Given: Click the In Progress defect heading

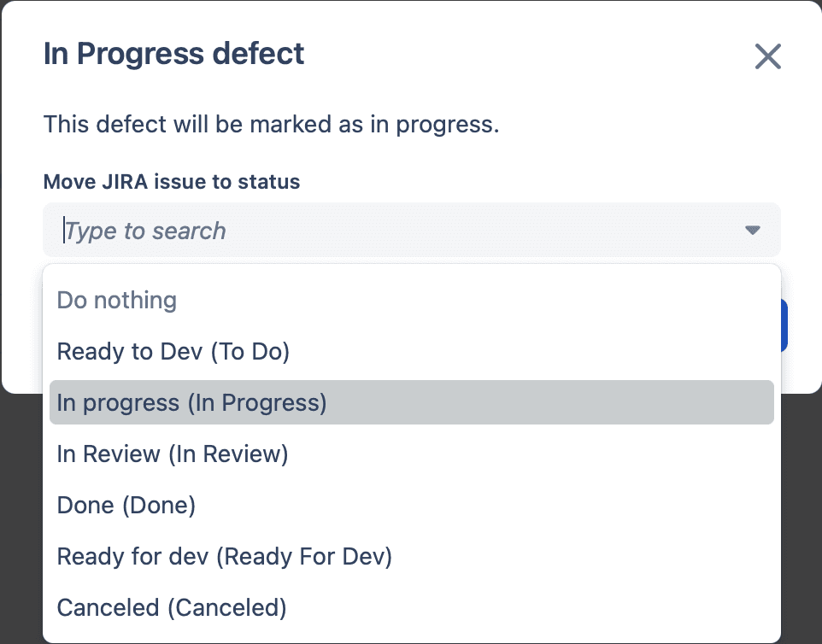Looking at the screenshot, I should pyautogui.click(x=173, y=54).
